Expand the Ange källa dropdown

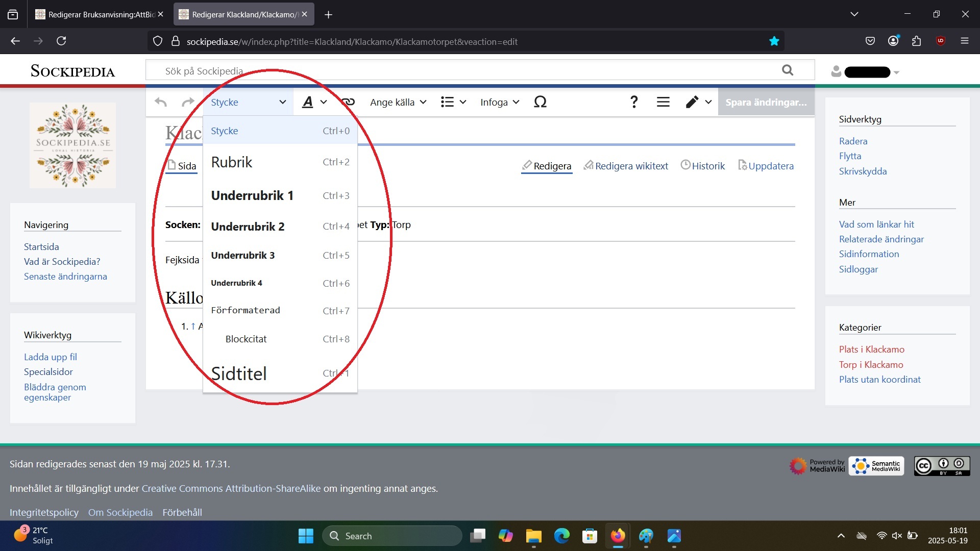398,102
